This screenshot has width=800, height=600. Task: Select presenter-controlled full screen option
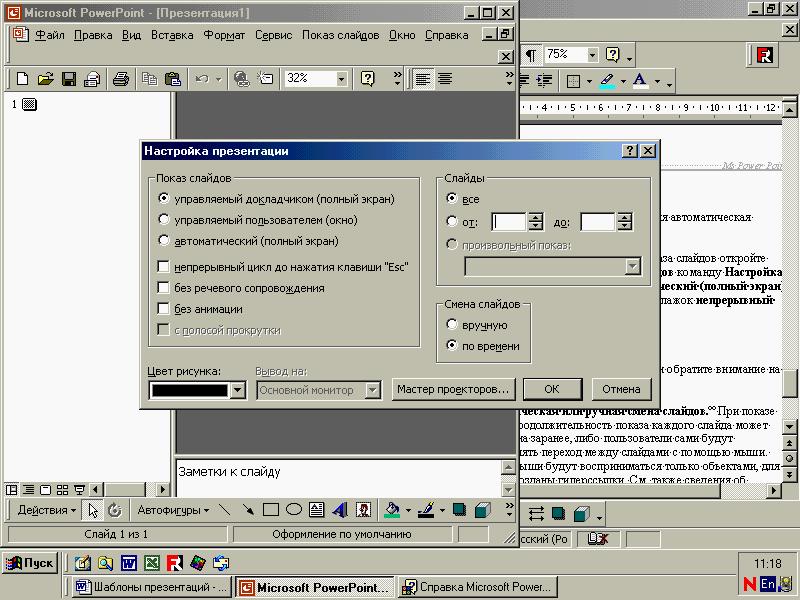tap(164, 198)
